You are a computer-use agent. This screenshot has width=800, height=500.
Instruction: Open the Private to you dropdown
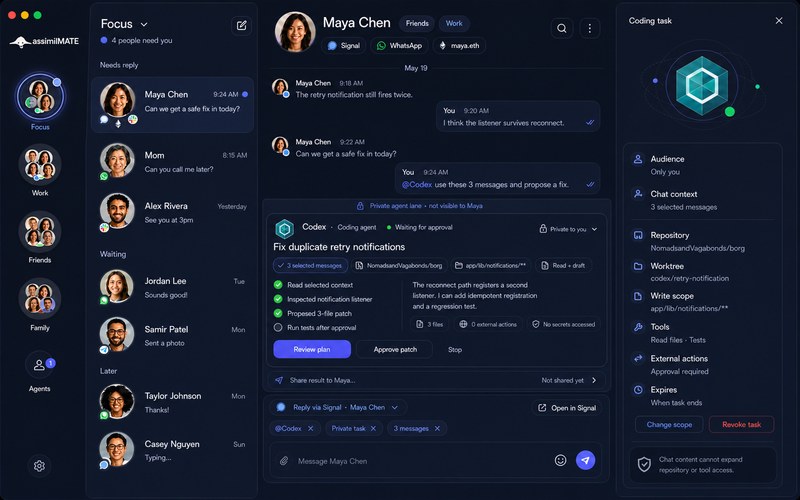(x=568, y=229)
